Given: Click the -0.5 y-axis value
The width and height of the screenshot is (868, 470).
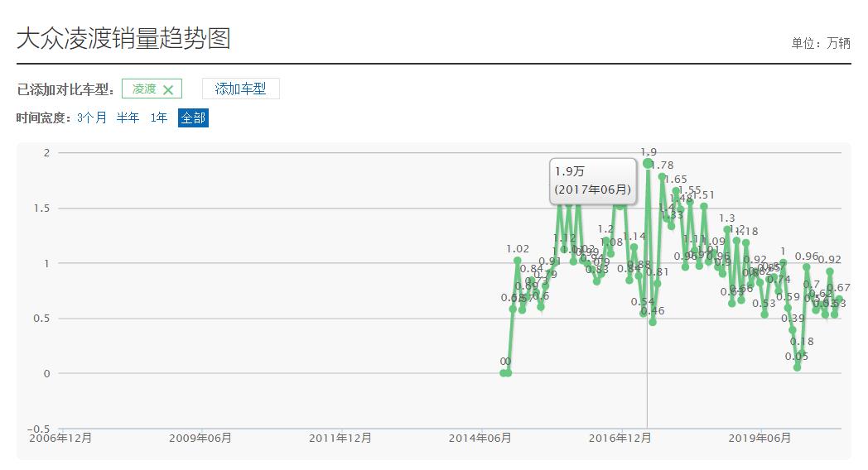Looking at the screenshot, I should [39, 429].
